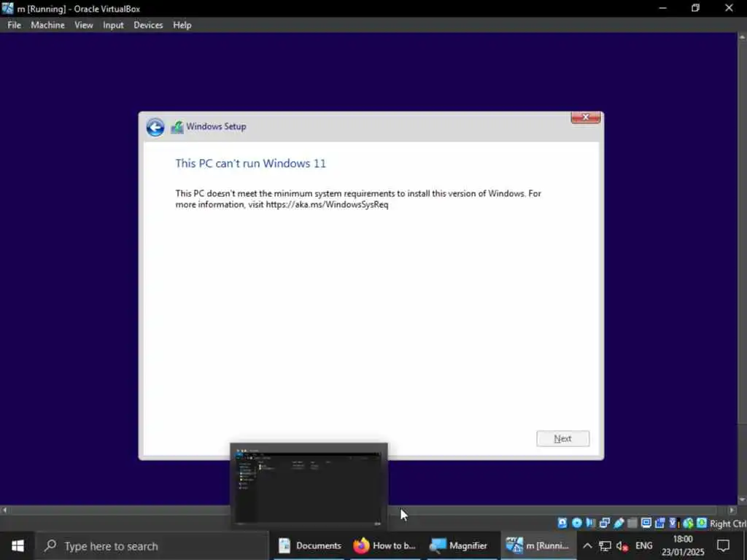The height and width of the screenshot is (560, 747).
Task: Click the muted volume icon in system tray
Action: [622, 545]
